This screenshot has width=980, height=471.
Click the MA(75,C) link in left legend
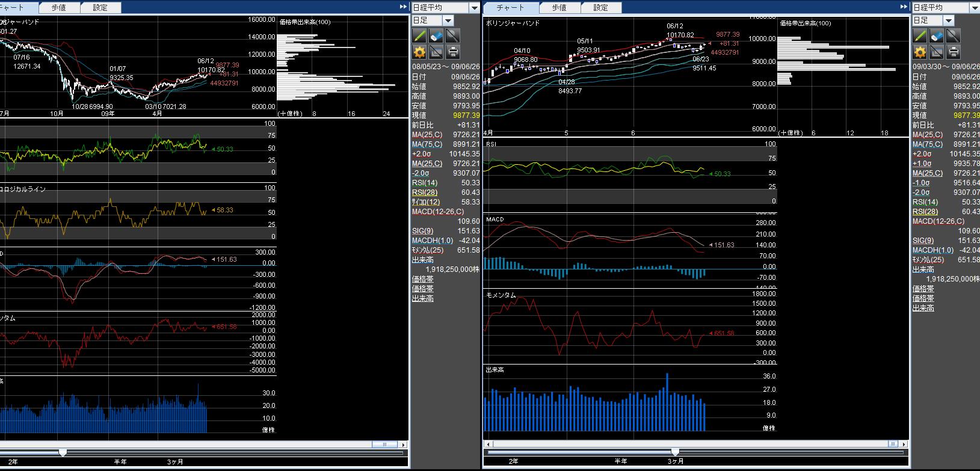click(x=427, y=144)
